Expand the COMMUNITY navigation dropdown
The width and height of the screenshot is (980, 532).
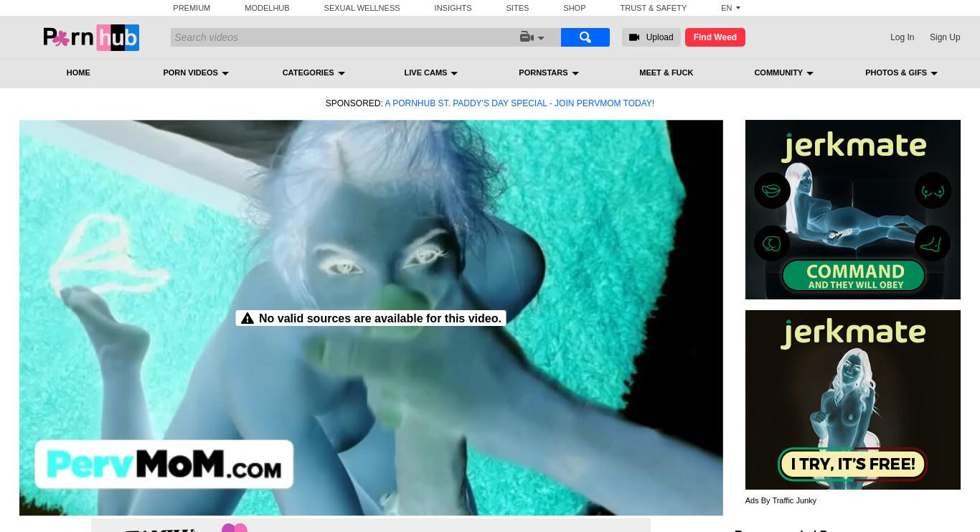pos(783,73)
